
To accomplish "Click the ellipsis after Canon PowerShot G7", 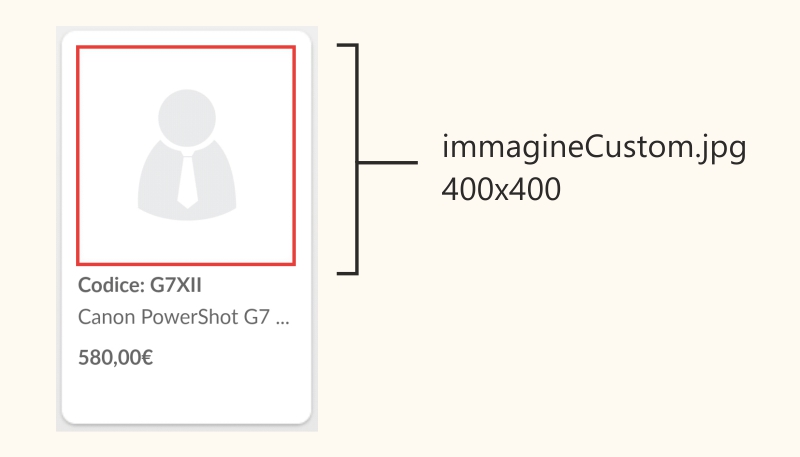I will click(281, 320).
